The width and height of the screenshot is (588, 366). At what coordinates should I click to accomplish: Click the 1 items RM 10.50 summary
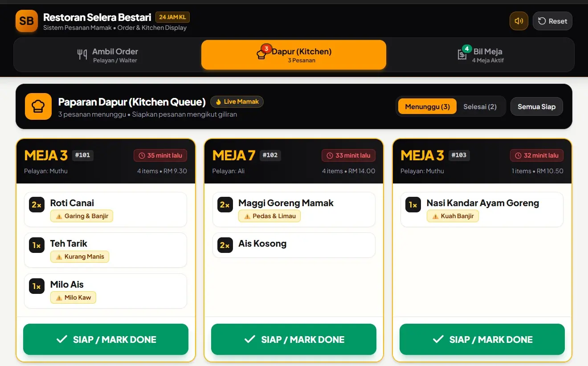coord(538,171)
